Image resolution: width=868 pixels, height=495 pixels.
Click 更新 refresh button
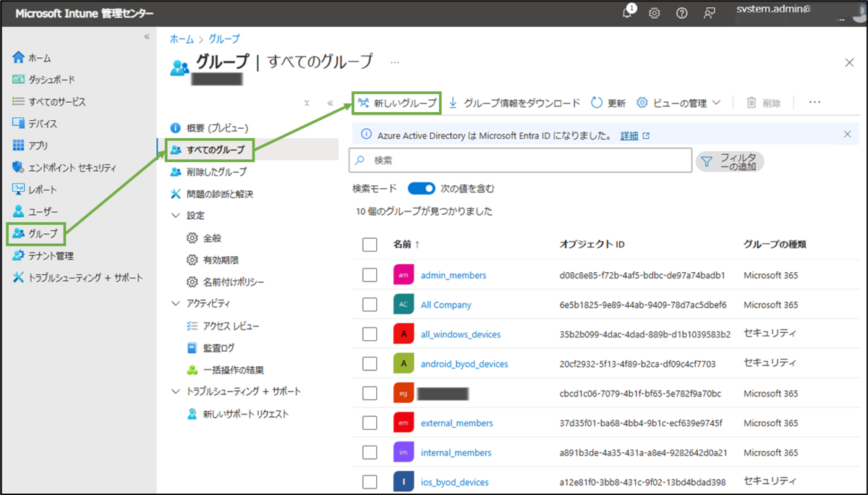click(x=608, y=103)
